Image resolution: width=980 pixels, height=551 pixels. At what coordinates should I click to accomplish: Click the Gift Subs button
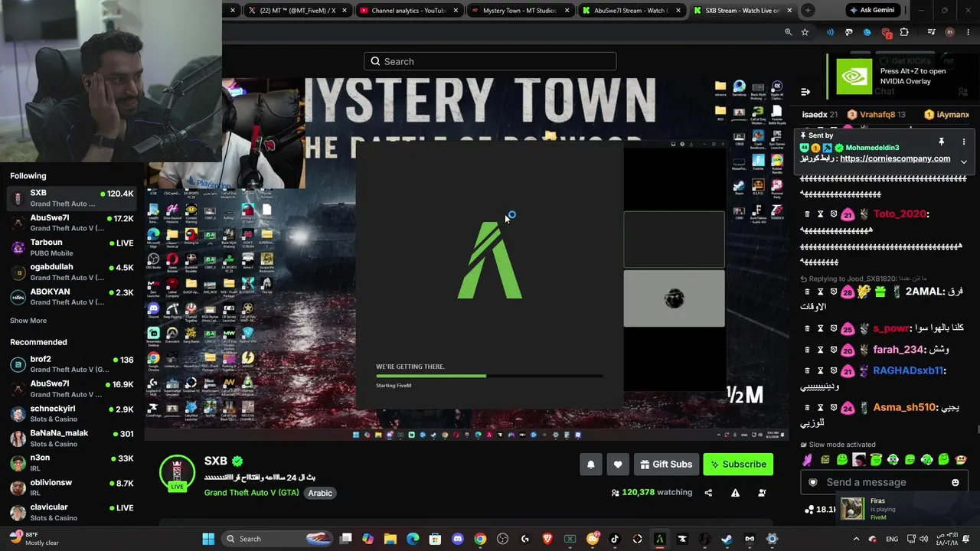coord(666,465)
